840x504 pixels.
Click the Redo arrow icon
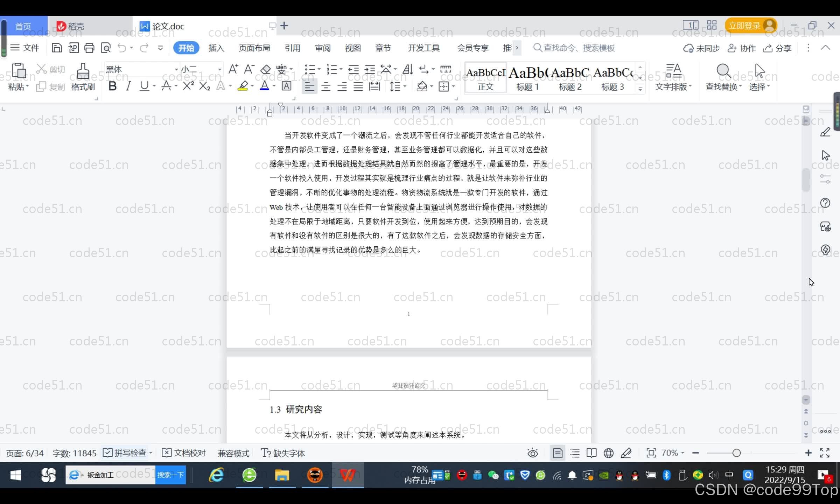tap(144, 48)
